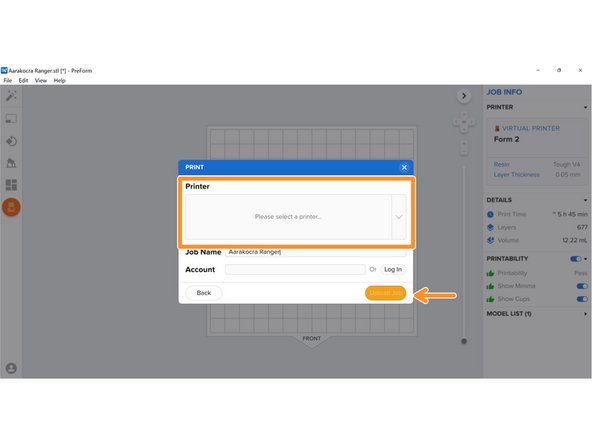Image resolution: width=592 pixels, height=444 pixels.
Task: Collapse the PRINTER section arrow
Action: [585, 108]
